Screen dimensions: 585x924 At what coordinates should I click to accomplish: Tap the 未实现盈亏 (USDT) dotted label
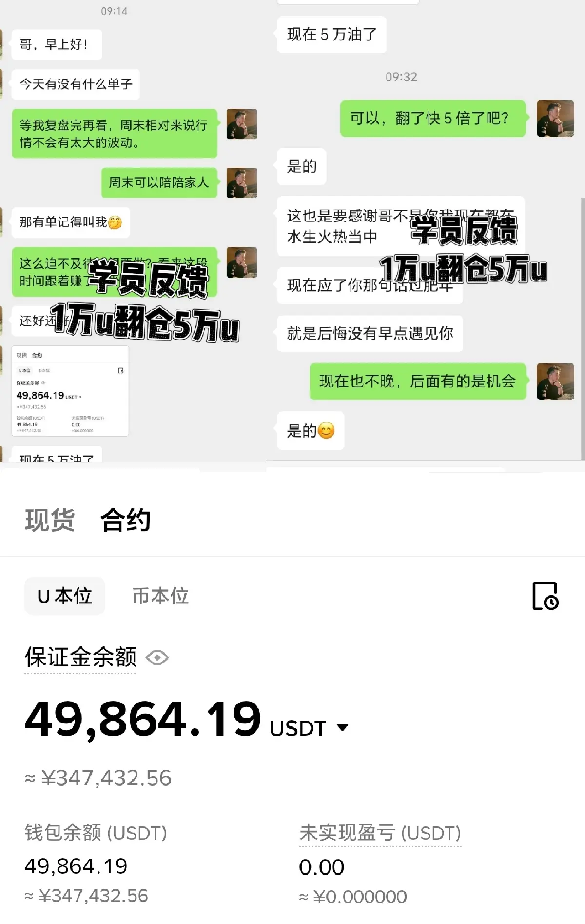380,833
